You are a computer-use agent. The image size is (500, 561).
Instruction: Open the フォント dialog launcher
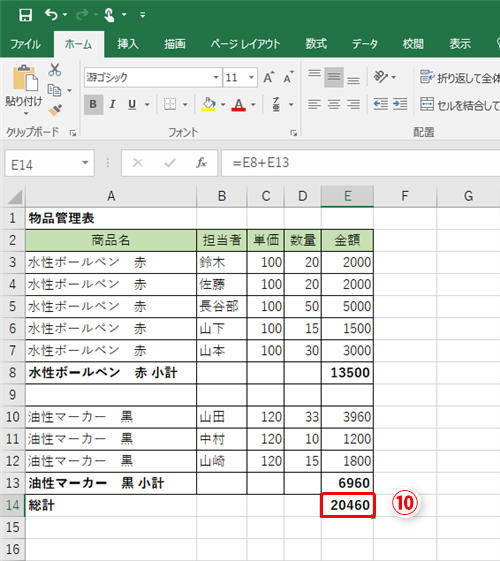(294, 133)
